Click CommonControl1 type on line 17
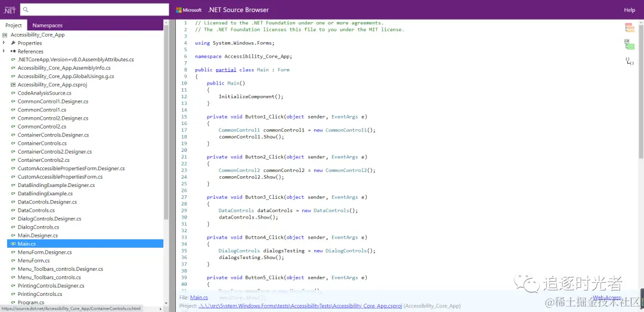 pos(239,130)
